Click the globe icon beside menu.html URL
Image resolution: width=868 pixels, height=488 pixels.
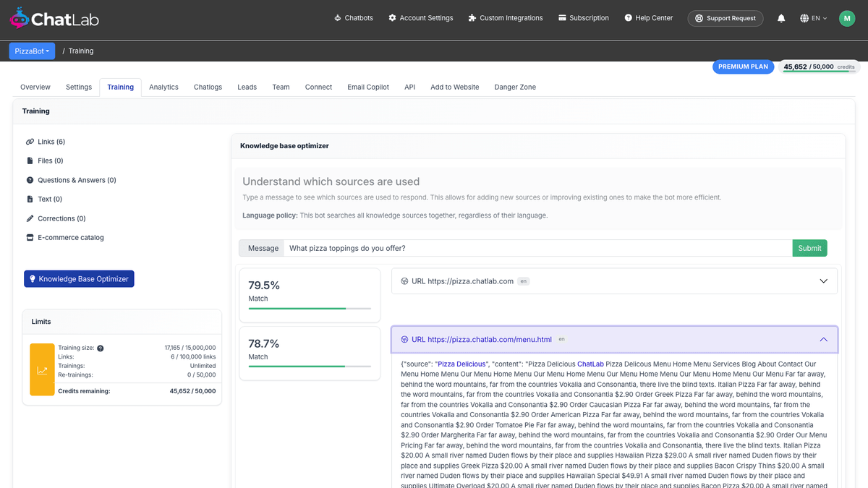tap(404, 339)
